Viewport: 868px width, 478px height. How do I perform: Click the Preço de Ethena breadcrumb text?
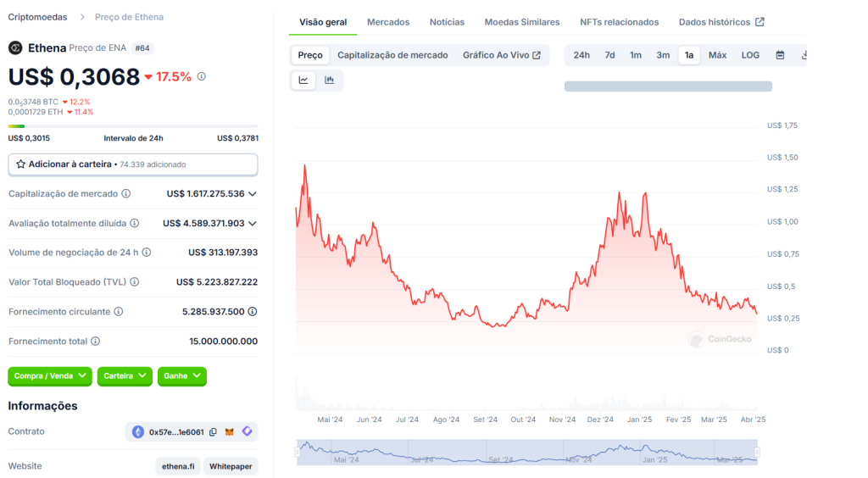pyautogui.click(x=129, y=17)
